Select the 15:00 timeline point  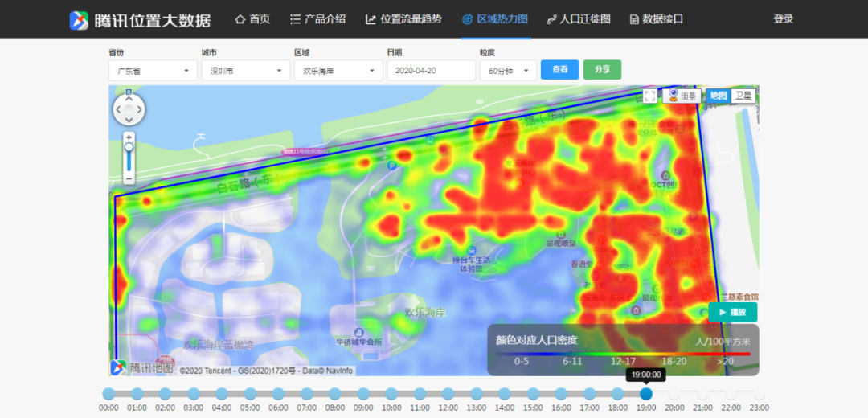(x=533, y=394)
